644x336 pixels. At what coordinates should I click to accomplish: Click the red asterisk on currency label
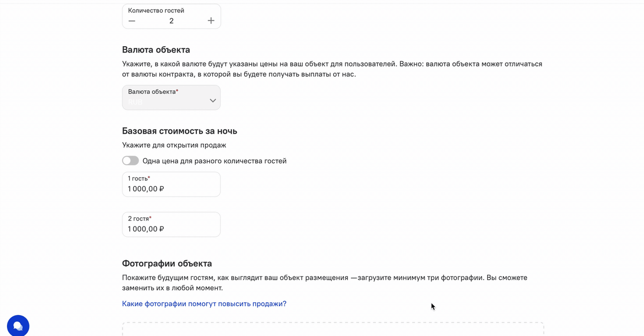tap(177, 91)
